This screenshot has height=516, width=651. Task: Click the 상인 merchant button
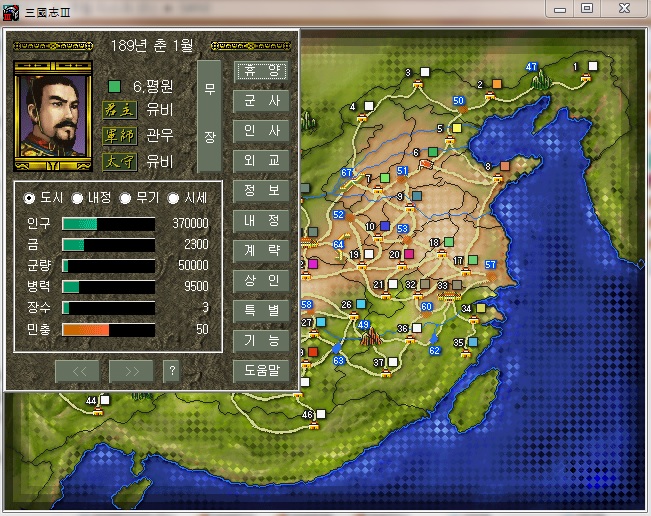coord(261,281)
